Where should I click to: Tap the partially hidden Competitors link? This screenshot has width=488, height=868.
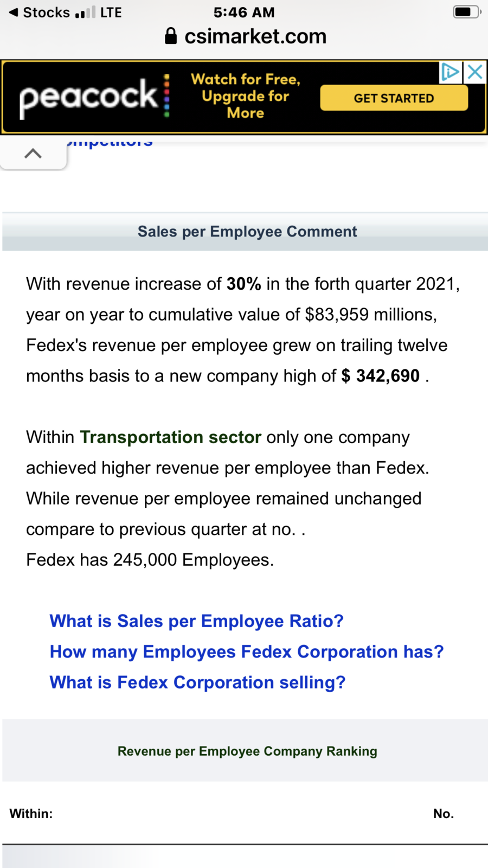coord(110,142)
